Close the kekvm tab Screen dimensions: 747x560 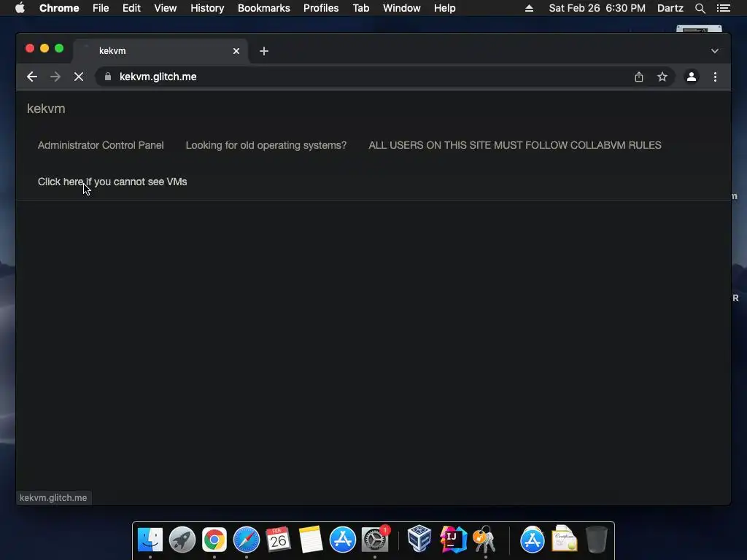(x=236, y=51)
